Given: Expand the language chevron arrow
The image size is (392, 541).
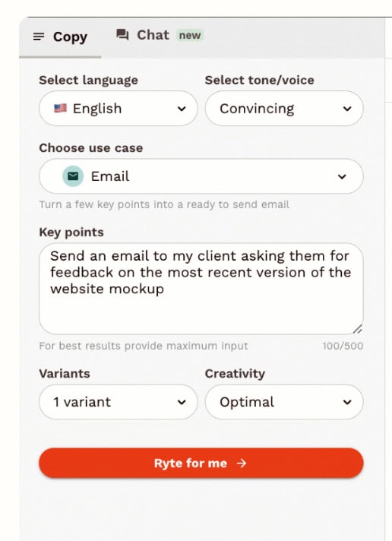Looking at the screenshot, I should tap(182, 109).
